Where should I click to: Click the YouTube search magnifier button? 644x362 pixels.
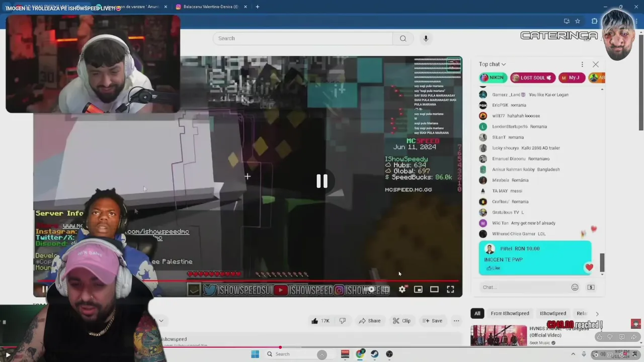click(403, 38)
